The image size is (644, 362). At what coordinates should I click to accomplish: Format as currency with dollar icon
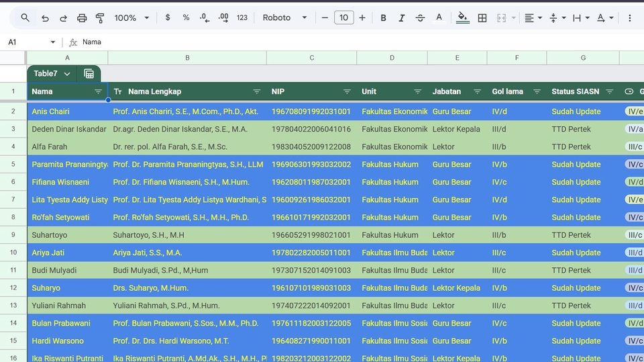[168, 17]
